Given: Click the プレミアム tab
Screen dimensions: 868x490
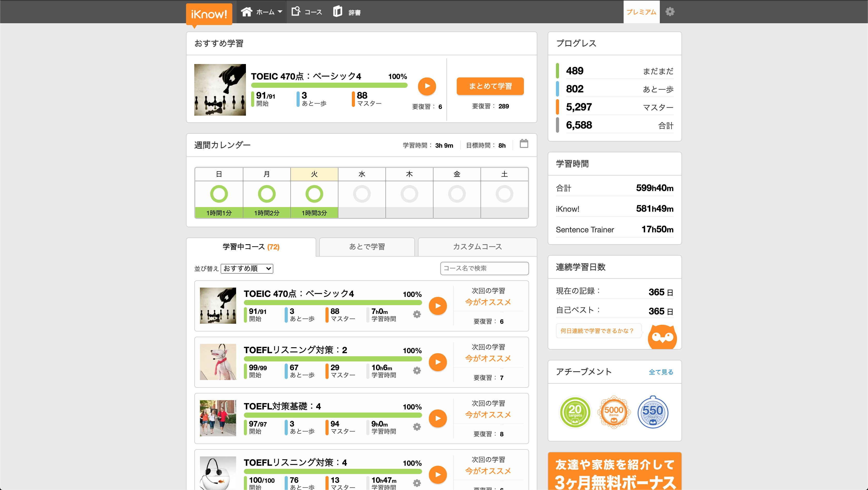Looking at the screenshot, I should click(x=641, y=12).
